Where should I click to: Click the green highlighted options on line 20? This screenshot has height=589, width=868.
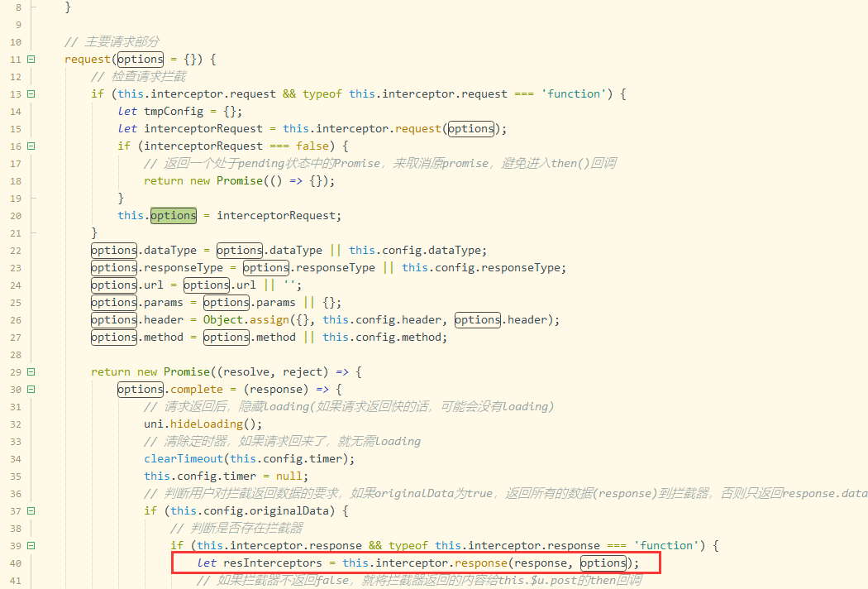click(x=174, y=215)
